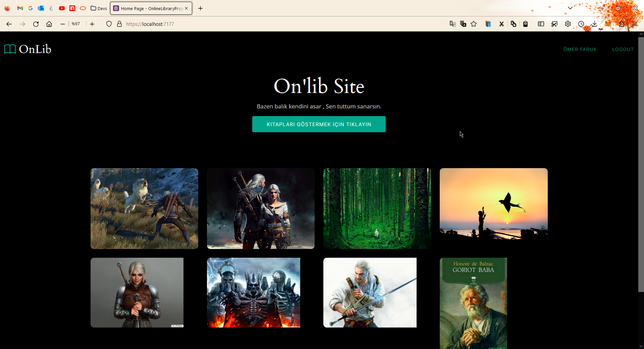Image resolution: width=644 pixels, height=349 pixels.
Task: Open the bookmarks library books icon
Action: [x=488, y=24]
